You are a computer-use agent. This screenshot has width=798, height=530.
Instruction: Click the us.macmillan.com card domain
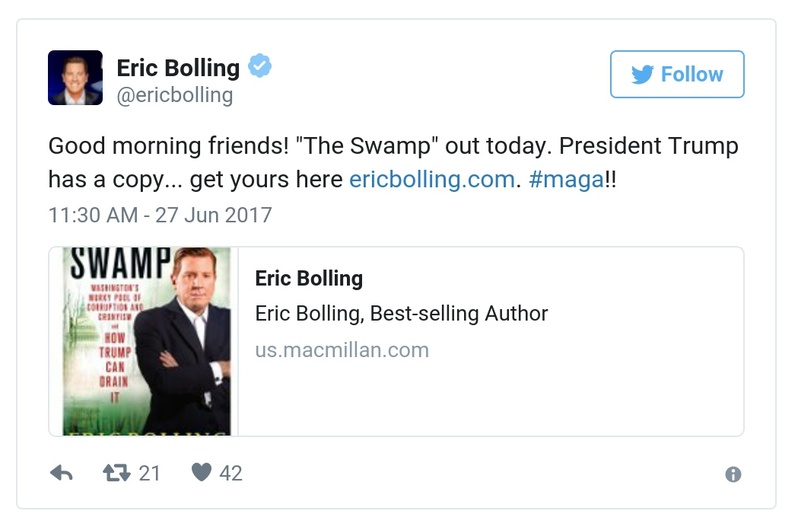pyautogui.click(x=342, y=350)
